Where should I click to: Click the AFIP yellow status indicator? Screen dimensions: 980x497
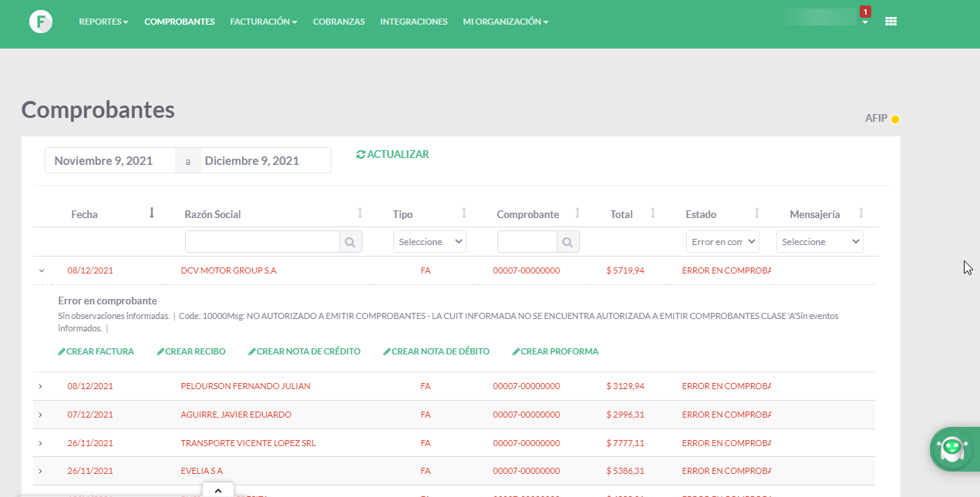pos(895,119)
